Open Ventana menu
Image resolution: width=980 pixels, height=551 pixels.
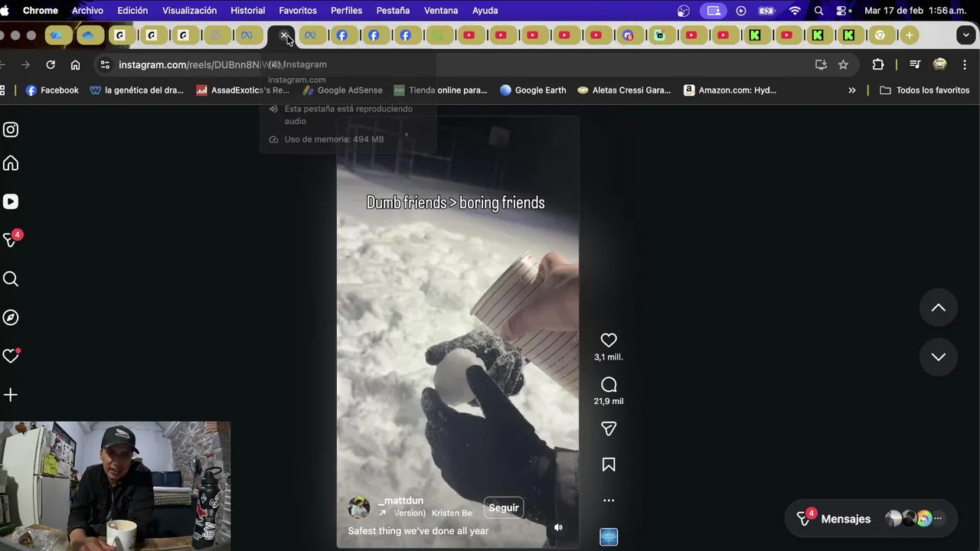441,11
